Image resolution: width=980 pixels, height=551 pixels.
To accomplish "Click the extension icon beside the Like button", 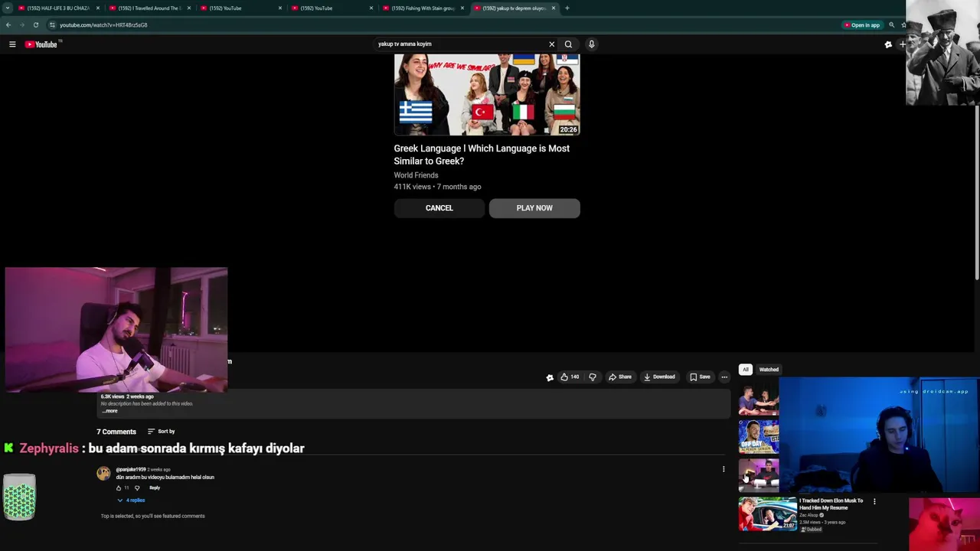I will click(550, 377).
